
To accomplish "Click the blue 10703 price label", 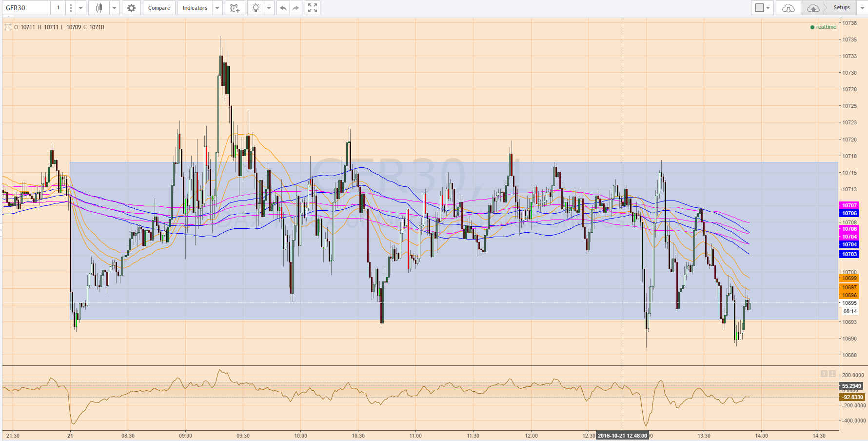I will [849, 254].
